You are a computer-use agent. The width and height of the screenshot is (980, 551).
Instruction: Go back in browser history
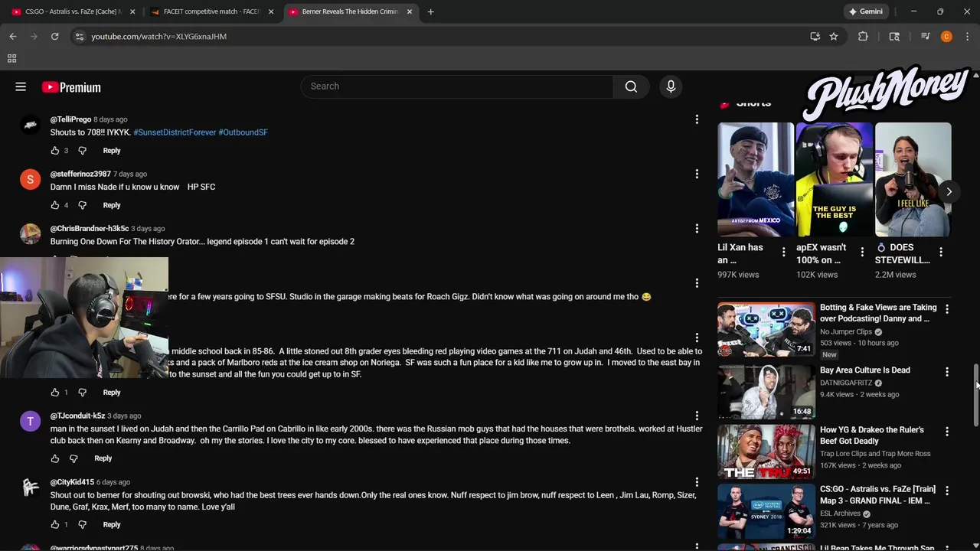(13, 36)
